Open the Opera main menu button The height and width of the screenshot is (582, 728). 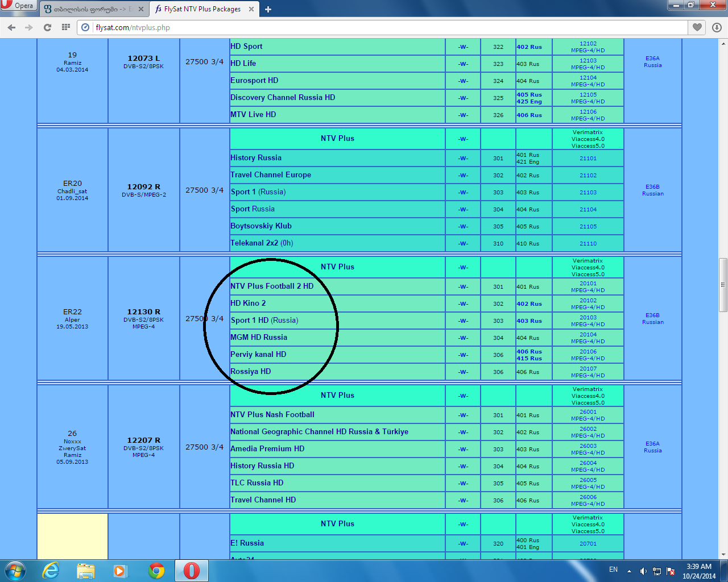[x=18, y=6]
